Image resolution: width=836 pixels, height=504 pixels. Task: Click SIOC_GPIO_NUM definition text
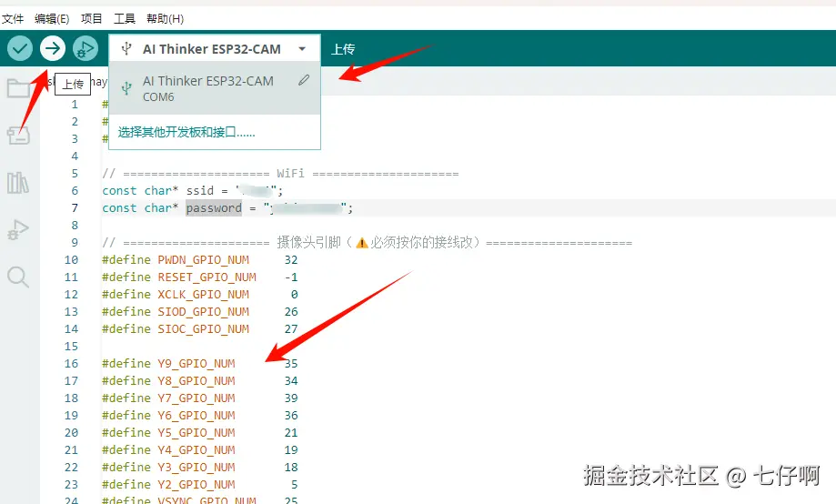(x=203, y=329)
